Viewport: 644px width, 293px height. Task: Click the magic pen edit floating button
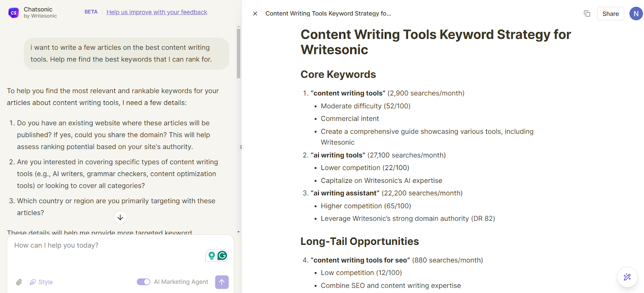[x=627, y=277]
